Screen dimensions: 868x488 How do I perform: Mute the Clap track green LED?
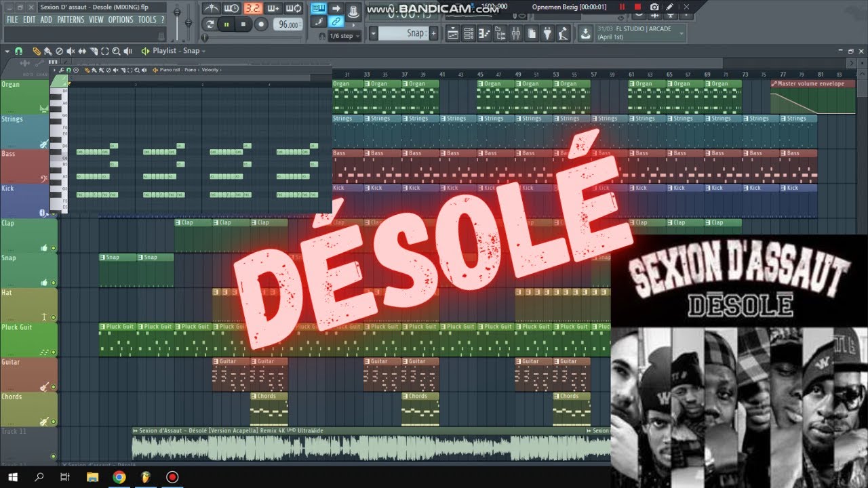[54, 248]
